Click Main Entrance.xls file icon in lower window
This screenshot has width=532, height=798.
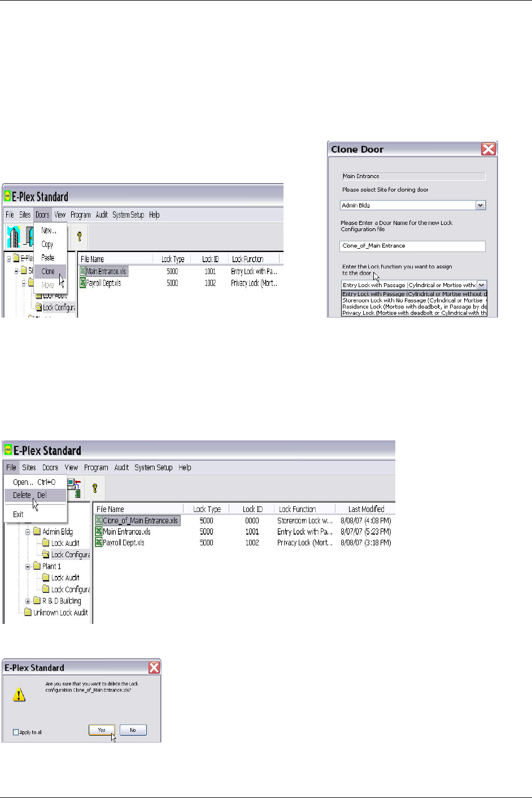pos(99,532)
